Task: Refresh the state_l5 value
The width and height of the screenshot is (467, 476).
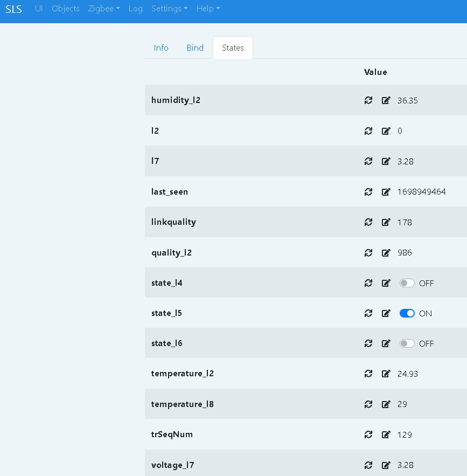Action: point(368,313)
